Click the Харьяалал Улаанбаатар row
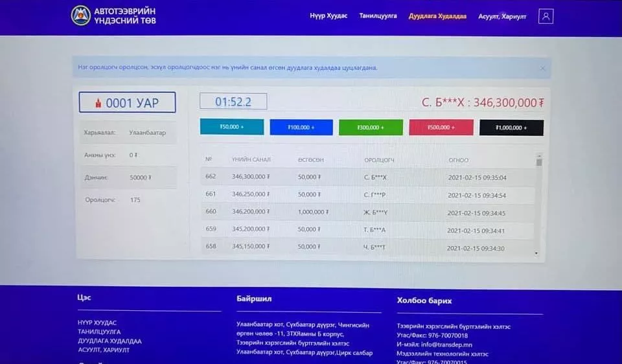Screen dimensions: 622x364 point(128,132)
